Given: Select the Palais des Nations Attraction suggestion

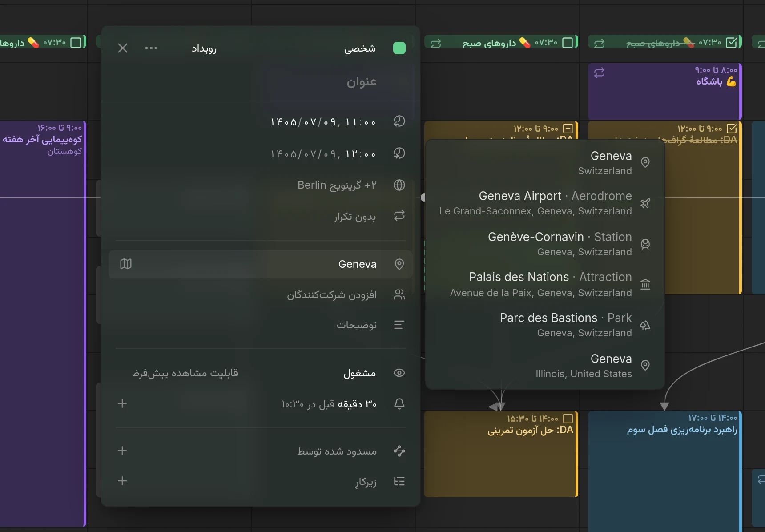Looking at the screenshot, I should pos(545,284).
